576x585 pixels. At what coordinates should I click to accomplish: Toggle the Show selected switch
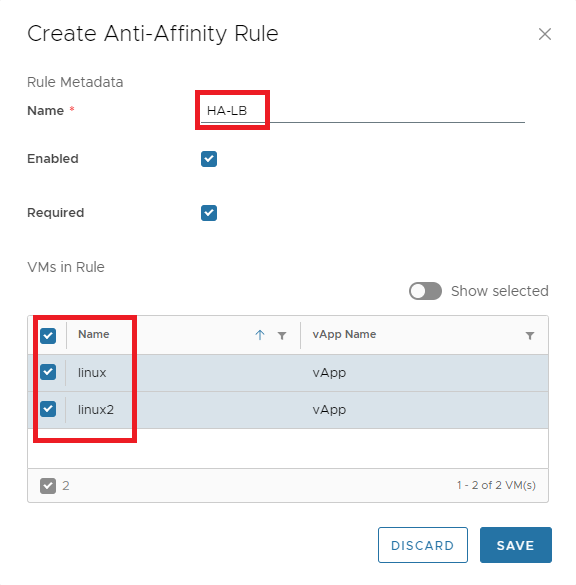coord(425,291)
